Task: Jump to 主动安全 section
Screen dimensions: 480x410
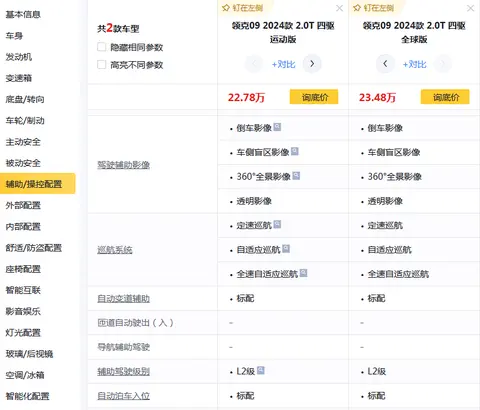Action: point(23,142)
